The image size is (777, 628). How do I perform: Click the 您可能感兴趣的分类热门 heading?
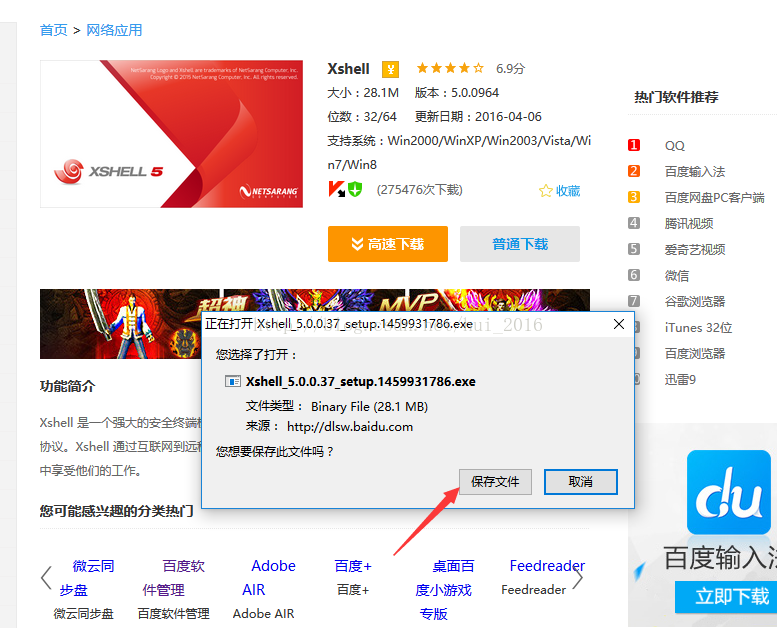116,511
